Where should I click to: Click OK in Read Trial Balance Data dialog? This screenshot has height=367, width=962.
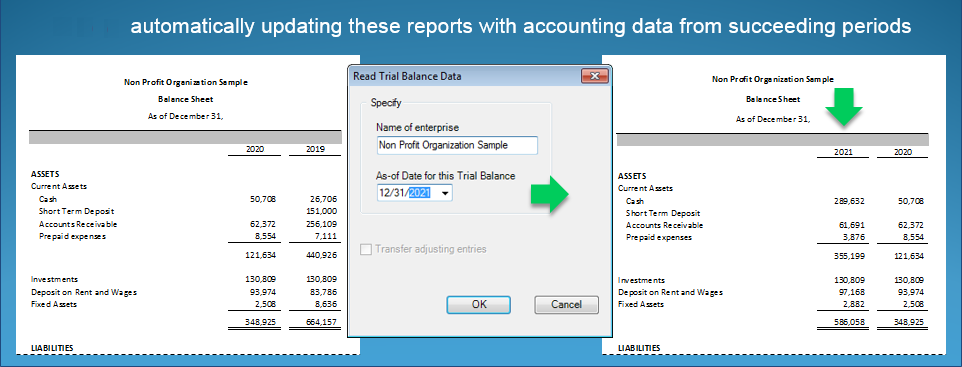coord(479,304)
